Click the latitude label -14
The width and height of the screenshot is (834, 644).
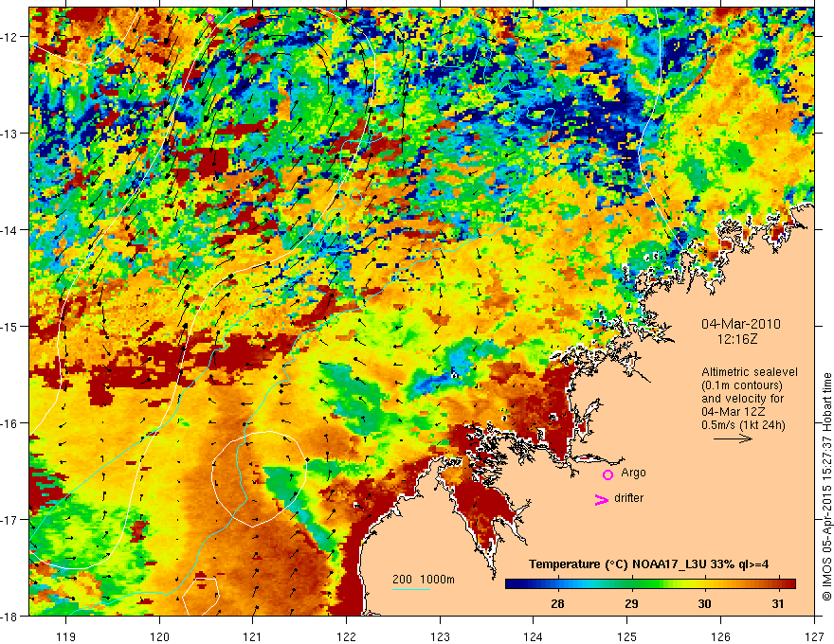(x=9, y=230)
